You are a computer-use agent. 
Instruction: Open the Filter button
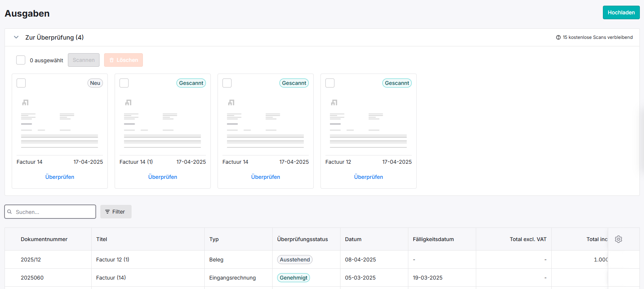point(116,212)
